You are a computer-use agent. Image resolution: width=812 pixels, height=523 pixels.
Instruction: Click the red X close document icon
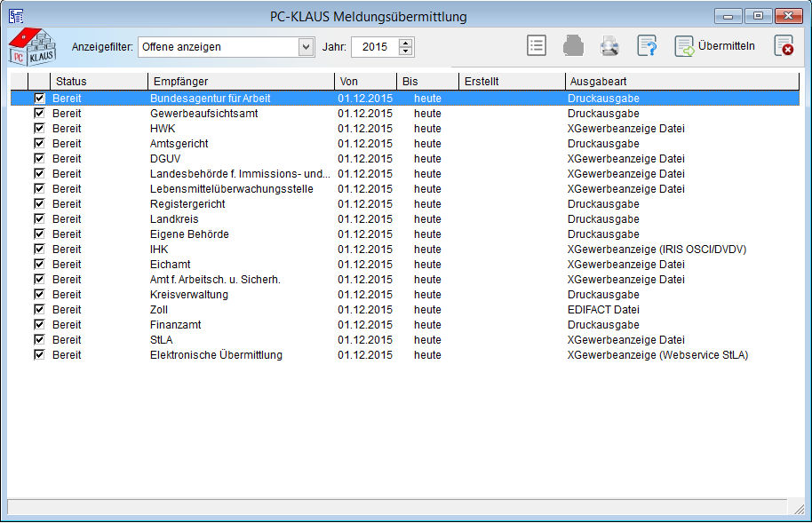pyautogui.click(x=783, y=46)
